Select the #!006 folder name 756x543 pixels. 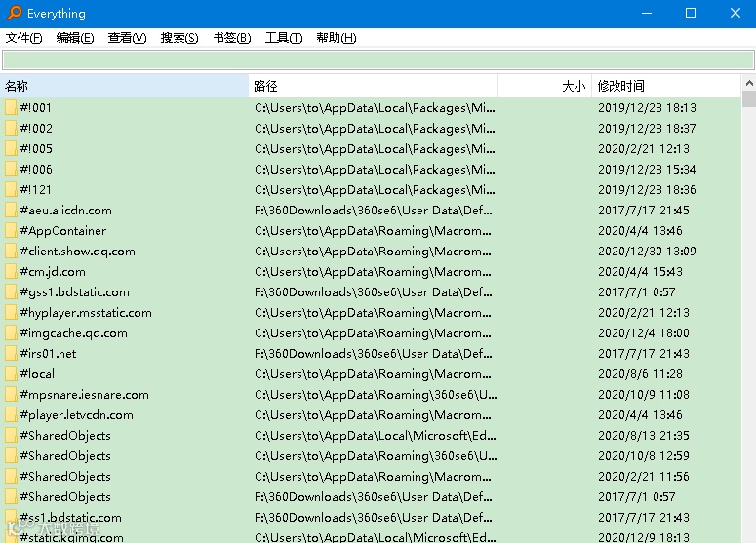[x=36, y=169]
